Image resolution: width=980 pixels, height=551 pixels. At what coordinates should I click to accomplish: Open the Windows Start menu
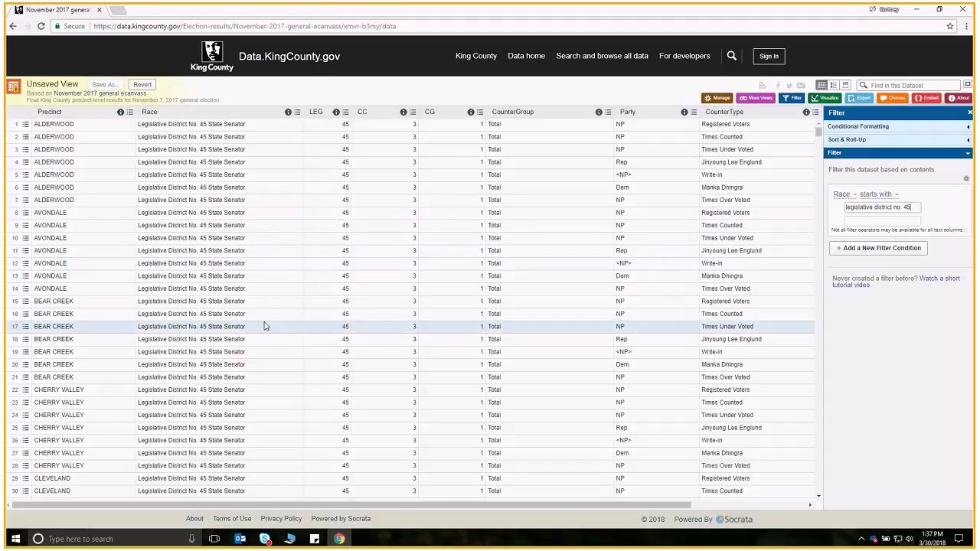15,539
